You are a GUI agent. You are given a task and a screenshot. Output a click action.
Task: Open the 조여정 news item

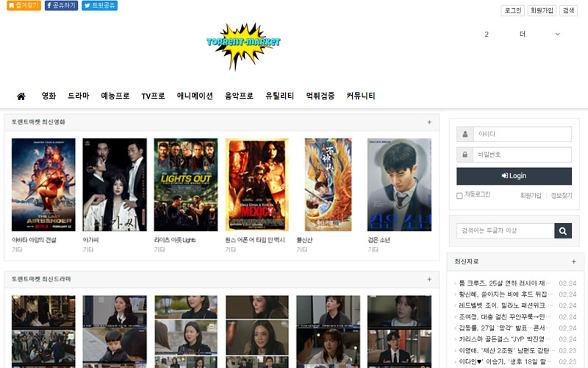coord(505,317)
